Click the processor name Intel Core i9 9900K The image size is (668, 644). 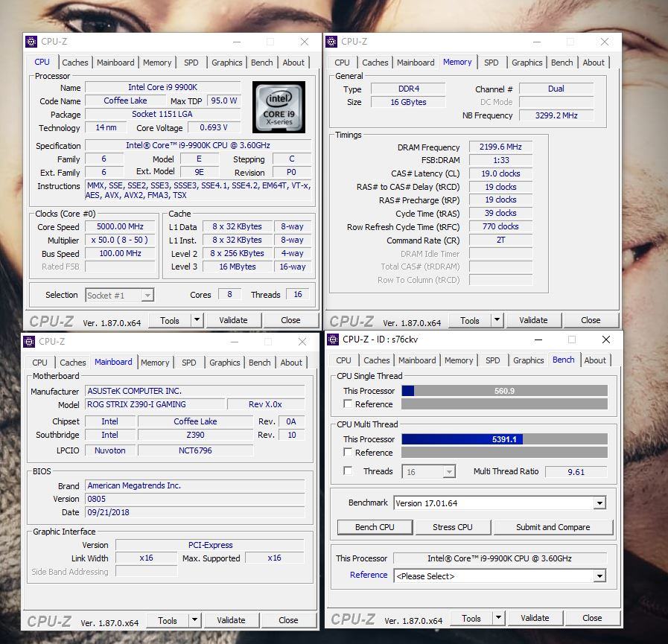click(x=163, y=87)
